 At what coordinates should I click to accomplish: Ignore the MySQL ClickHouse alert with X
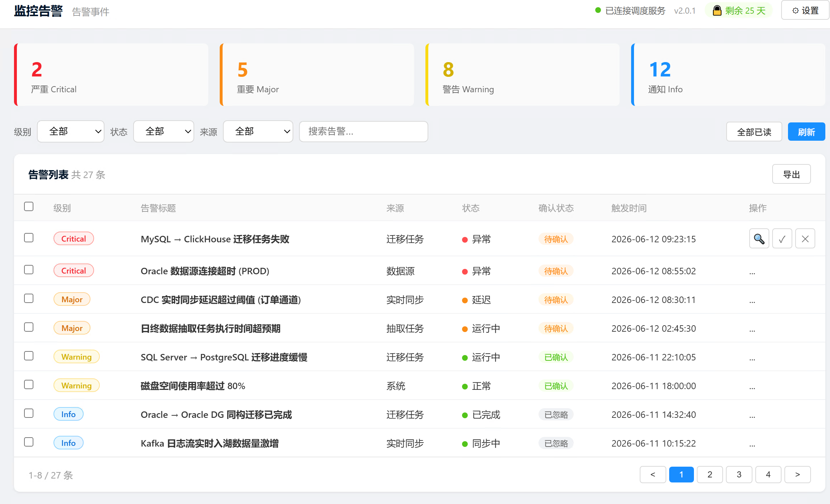point(805,239)
